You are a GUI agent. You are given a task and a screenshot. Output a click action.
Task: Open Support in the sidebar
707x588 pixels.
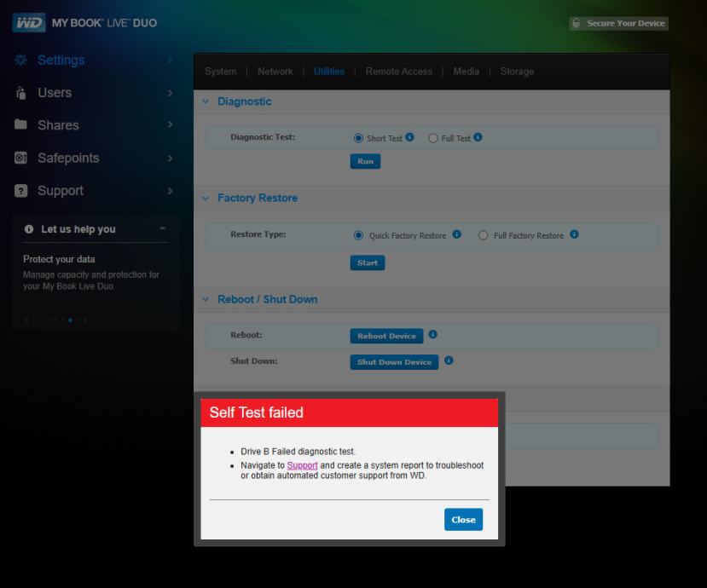coord(61,191)
